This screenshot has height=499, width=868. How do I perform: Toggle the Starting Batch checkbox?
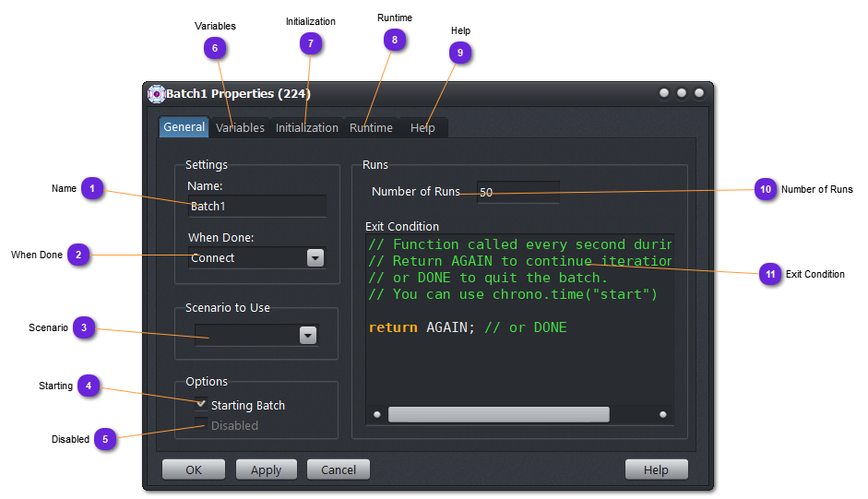point(201,404)
